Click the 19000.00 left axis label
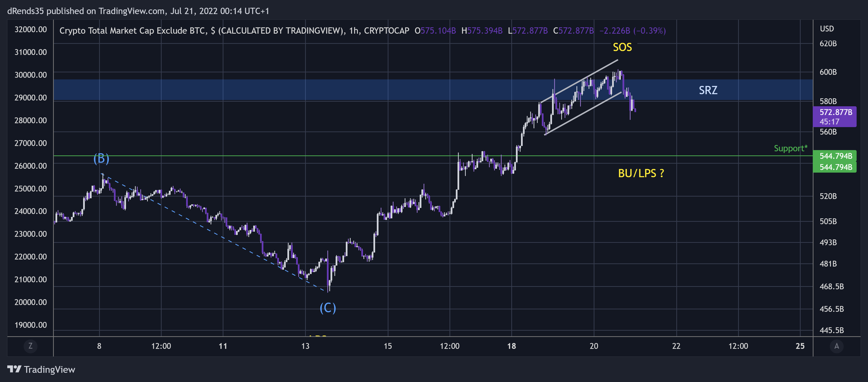The height and width of the screenshot is (382, 868). pyautogui.click(x=31, y=325)
